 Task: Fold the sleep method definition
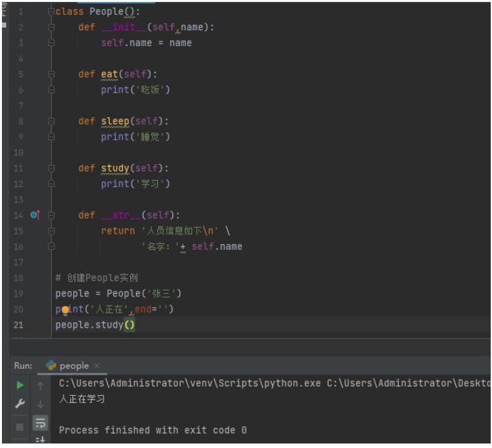click(x=52, y=121)
